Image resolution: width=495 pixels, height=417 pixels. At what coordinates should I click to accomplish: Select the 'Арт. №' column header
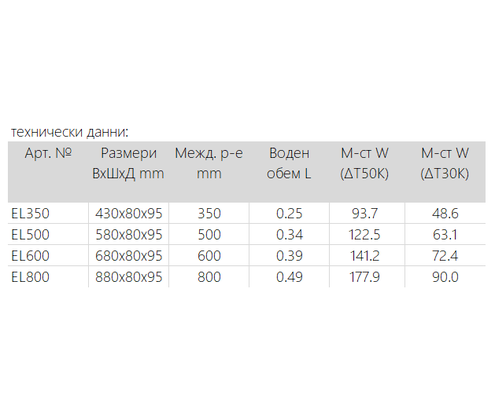point(48,153)
